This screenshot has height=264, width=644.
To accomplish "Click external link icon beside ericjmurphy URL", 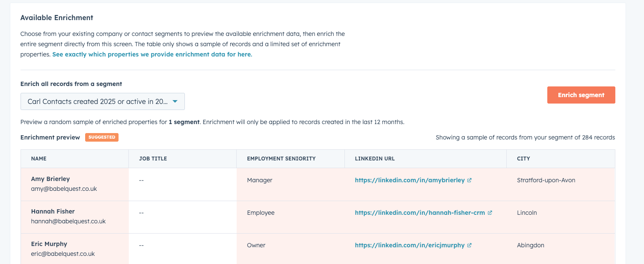I will click(x=469, y=245).
